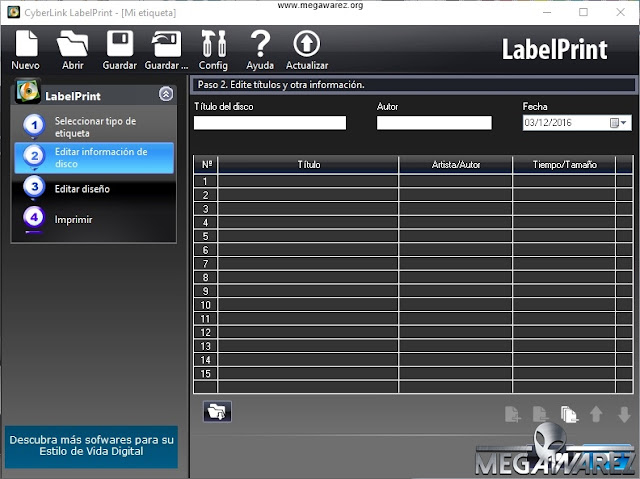Select track row number 8
Image resolution: width=640 pixels, height=479 pixels.
[206, 277]
